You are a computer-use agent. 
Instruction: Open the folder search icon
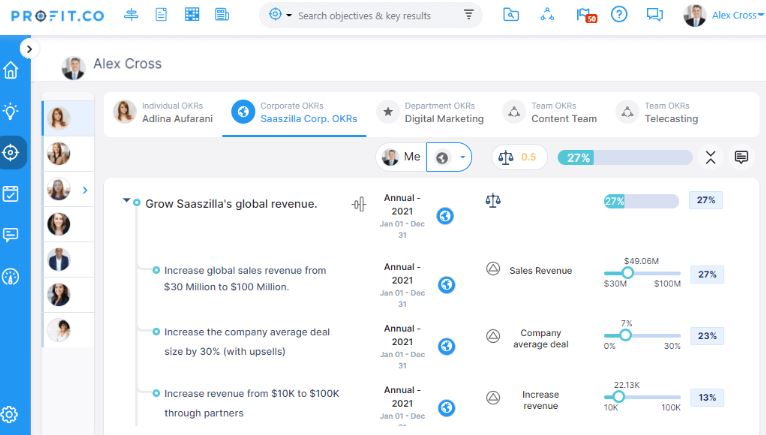pyautogui.click(x=511, y=15)
